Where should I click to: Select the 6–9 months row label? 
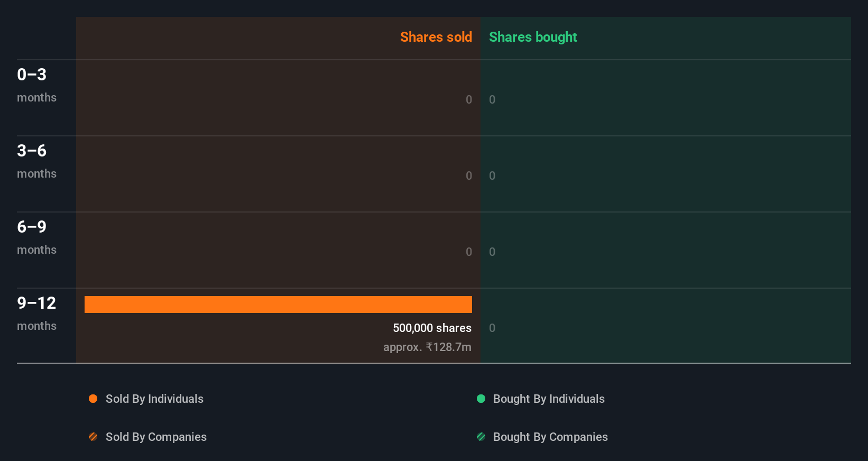coord(36,237)
